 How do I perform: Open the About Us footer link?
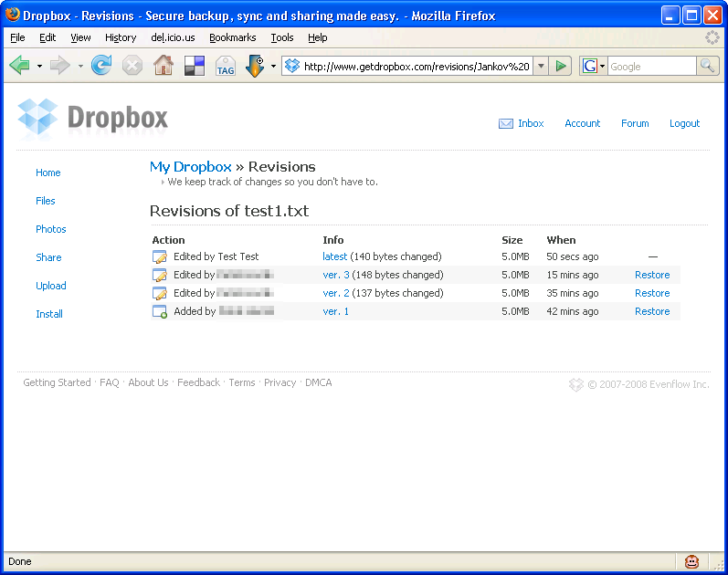148,382
